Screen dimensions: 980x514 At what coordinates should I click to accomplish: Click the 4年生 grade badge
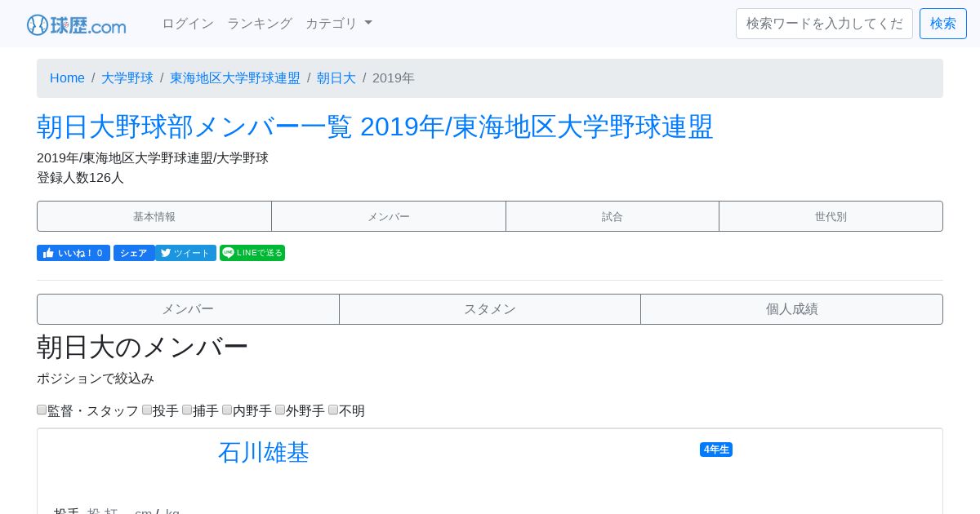click(716, 450)
